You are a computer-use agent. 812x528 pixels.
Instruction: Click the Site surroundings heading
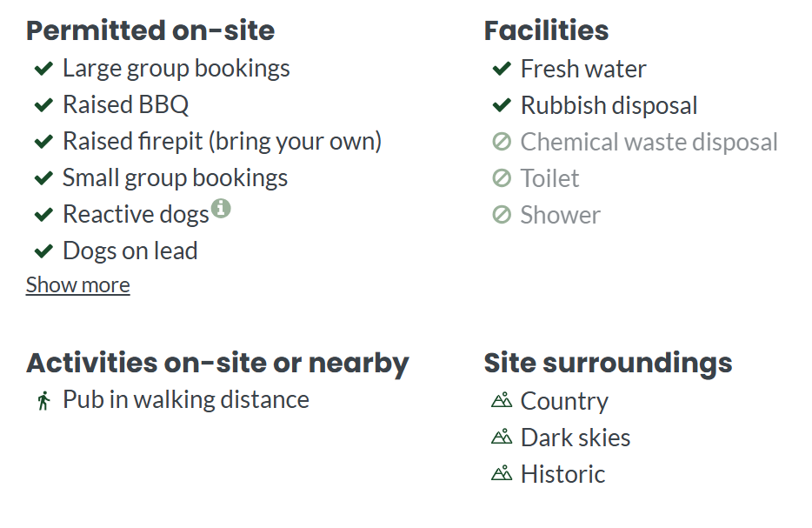coord(608,364)
